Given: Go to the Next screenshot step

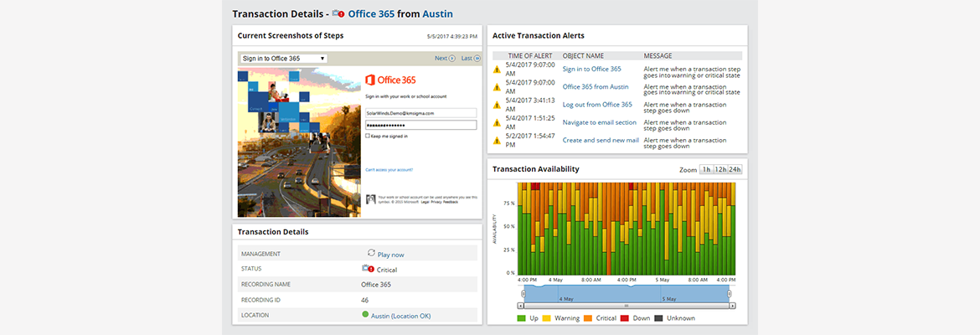Looking at the screenshot, I should [x=441, y=59].
